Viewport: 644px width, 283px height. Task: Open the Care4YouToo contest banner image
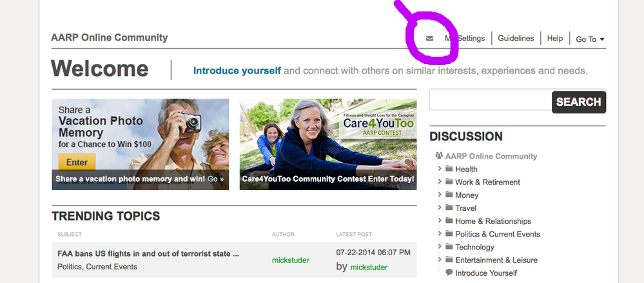coord(328,144)
